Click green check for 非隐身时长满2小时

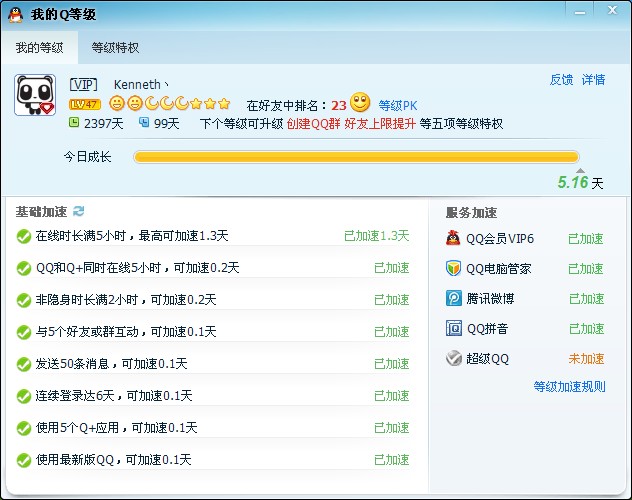(x=24, y=300)
